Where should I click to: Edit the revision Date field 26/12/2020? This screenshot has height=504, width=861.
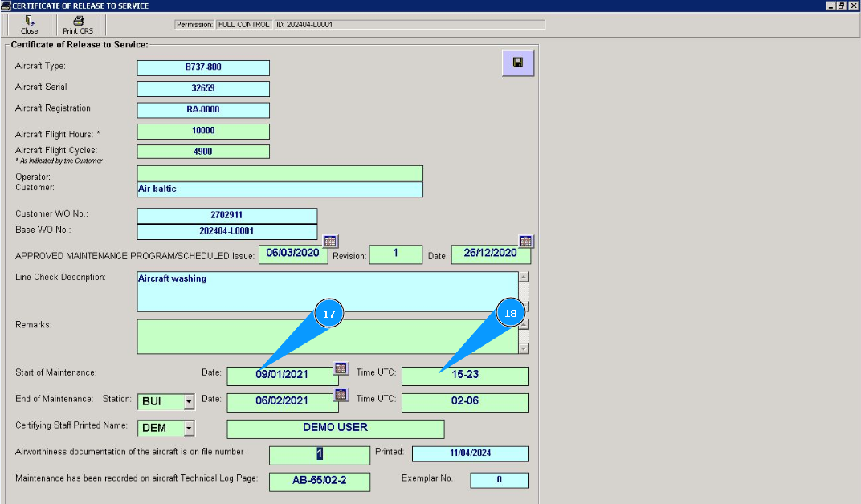click(x=491, y=254)
